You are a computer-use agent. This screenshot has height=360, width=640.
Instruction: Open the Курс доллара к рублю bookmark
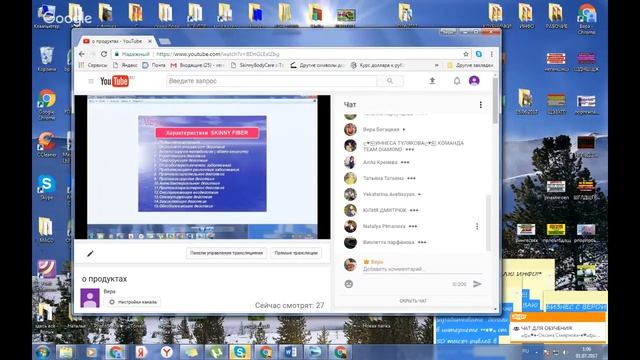click(x=378, y=65)
